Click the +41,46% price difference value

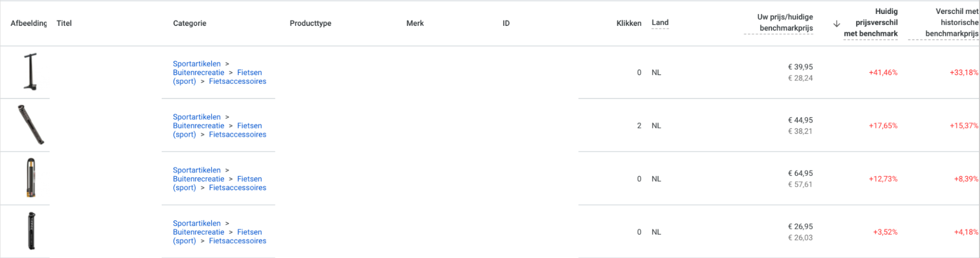[883, 72]
